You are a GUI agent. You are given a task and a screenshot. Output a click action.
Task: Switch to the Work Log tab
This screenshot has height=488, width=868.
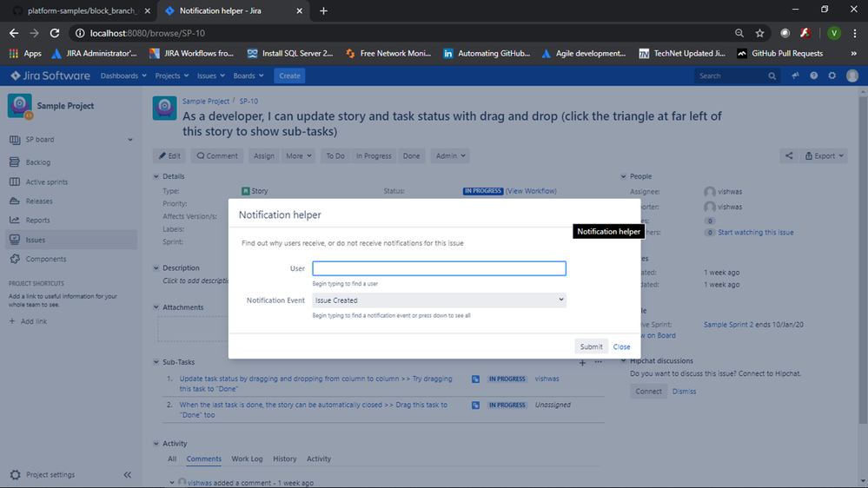247,458
